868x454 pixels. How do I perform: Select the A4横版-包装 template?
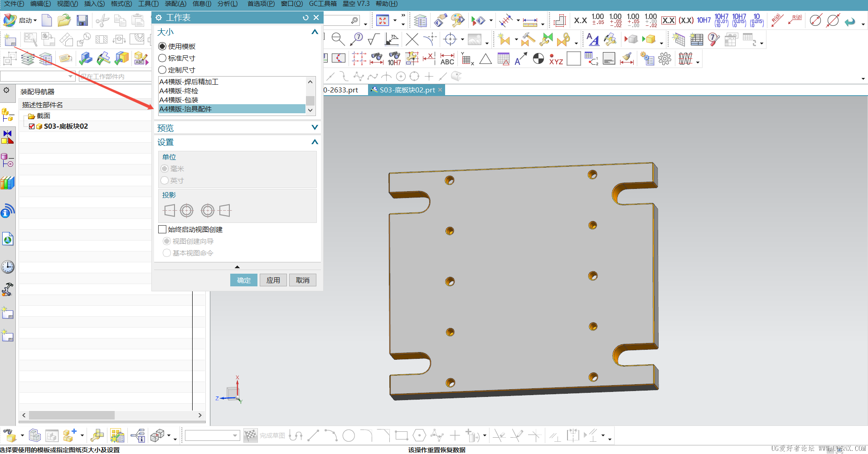232,100
